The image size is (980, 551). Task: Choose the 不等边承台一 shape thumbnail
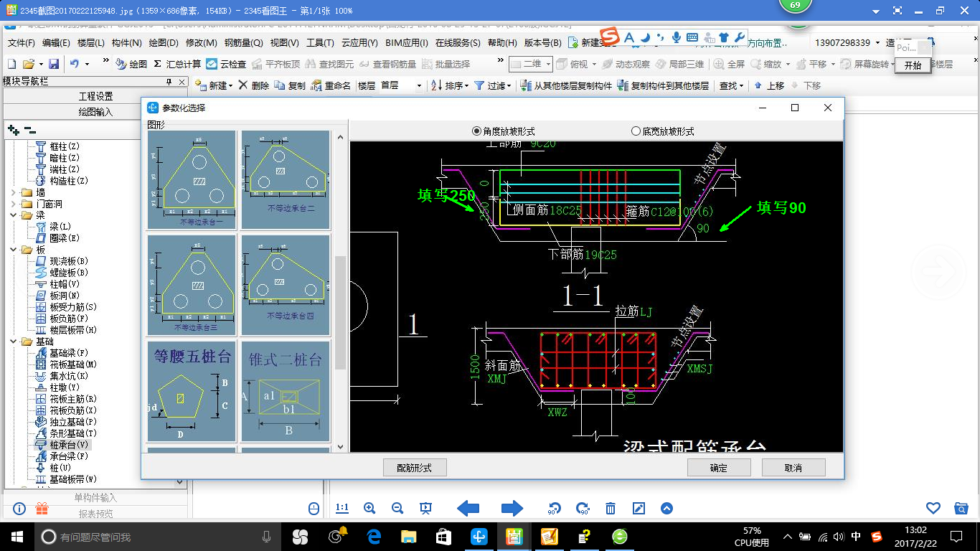pos(192,179)
